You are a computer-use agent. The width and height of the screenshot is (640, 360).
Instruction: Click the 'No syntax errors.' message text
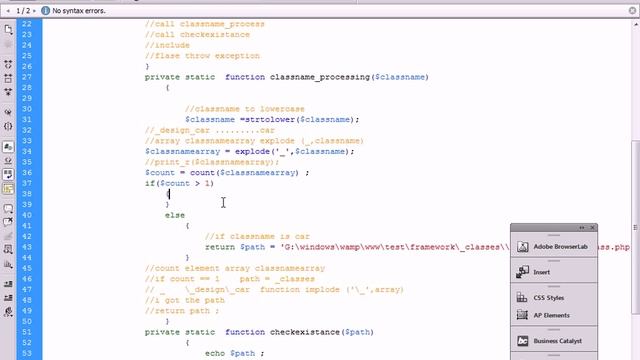79,11
